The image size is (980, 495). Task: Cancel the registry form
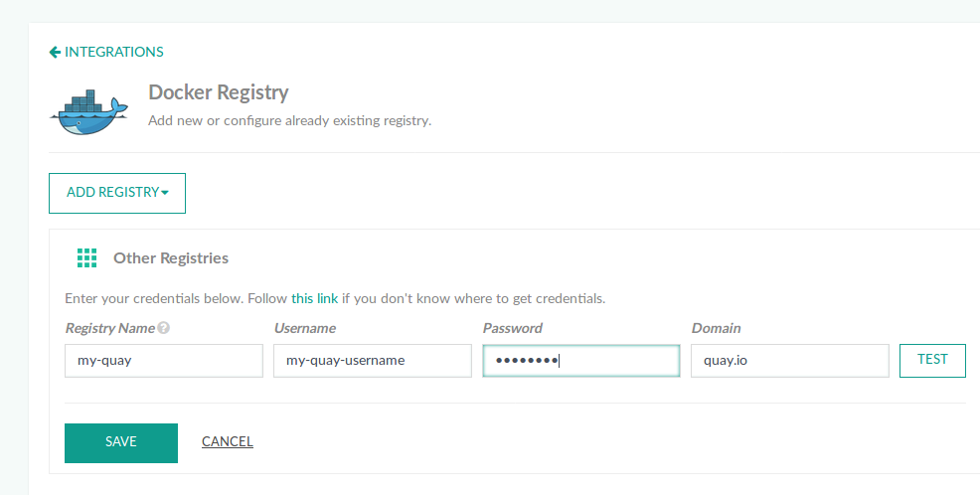pyautogui.click(x=228, y=442)
